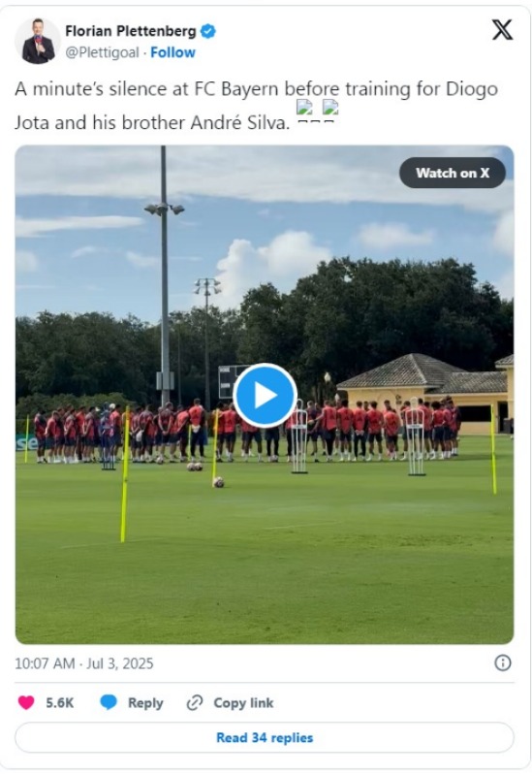Click the chain link copy icon

[x=195, y=703]
